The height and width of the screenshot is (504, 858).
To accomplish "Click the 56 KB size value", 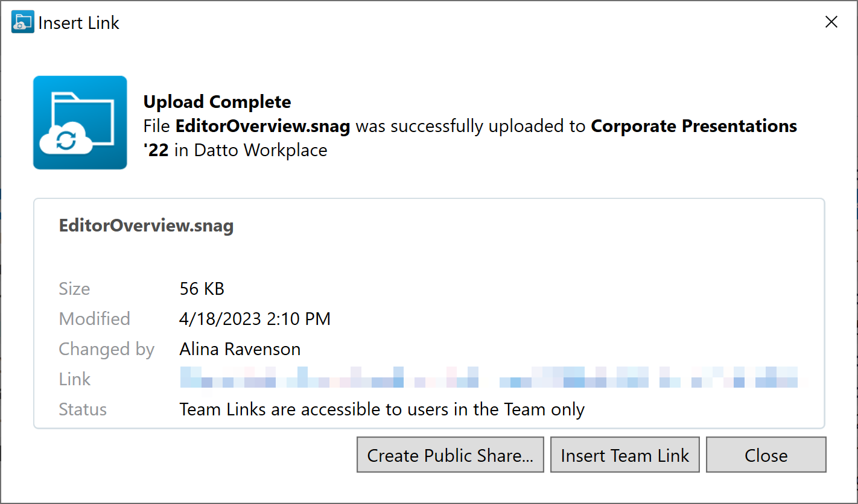I will point(202,289).
